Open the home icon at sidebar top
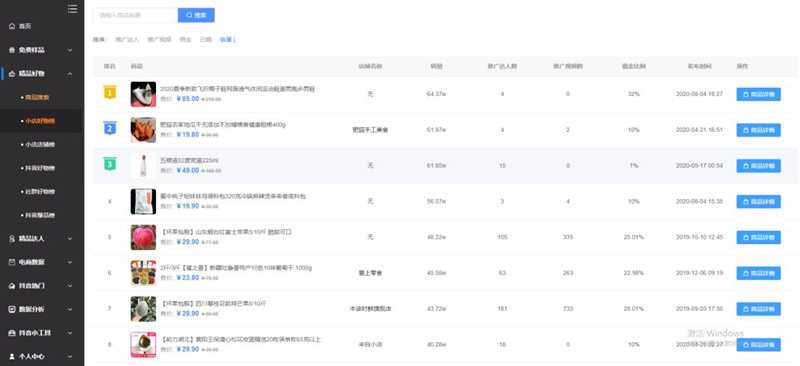This screenshot has width=800, height=366. coord(12,26)
